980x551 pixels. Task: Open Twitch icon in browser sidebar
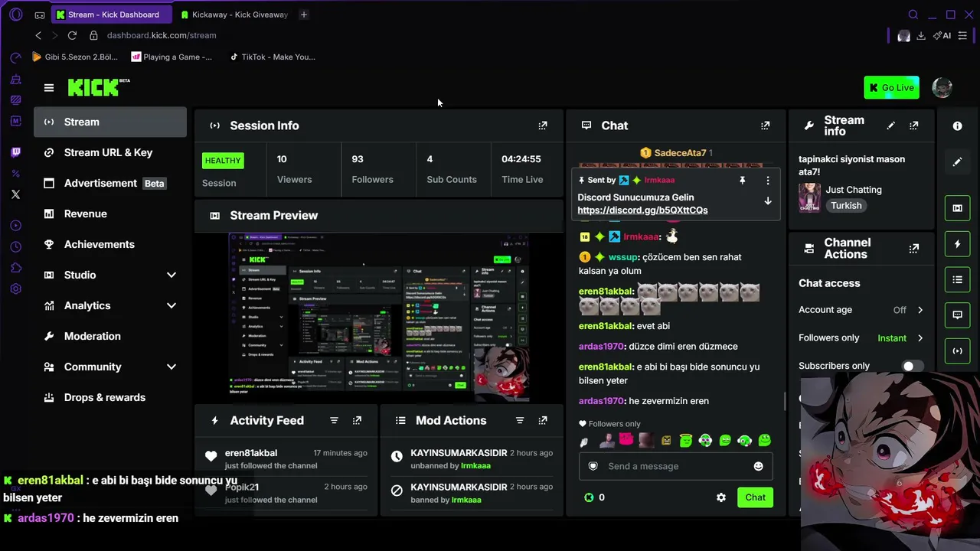15,153
